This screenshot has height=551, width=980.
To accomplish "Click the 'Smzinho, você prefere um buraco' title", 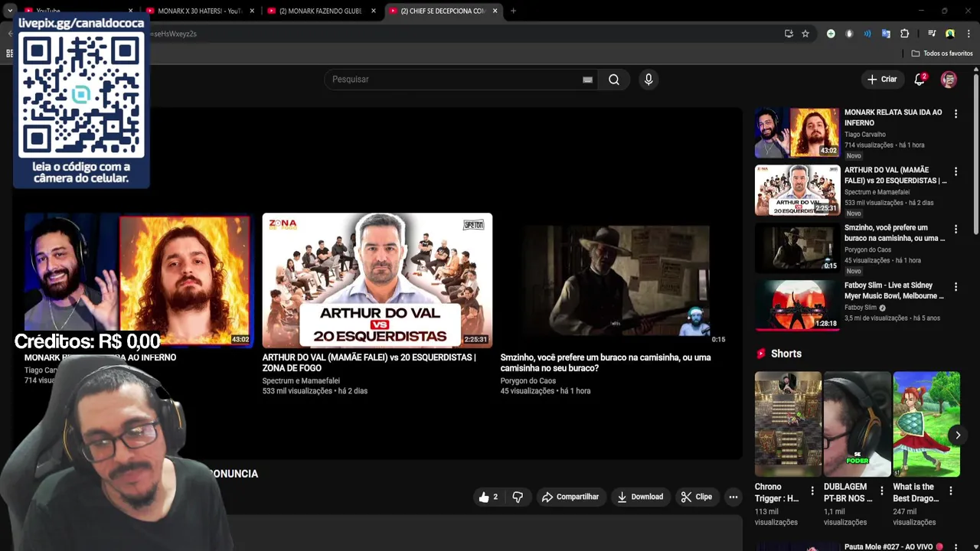I will tap(606, 363).
